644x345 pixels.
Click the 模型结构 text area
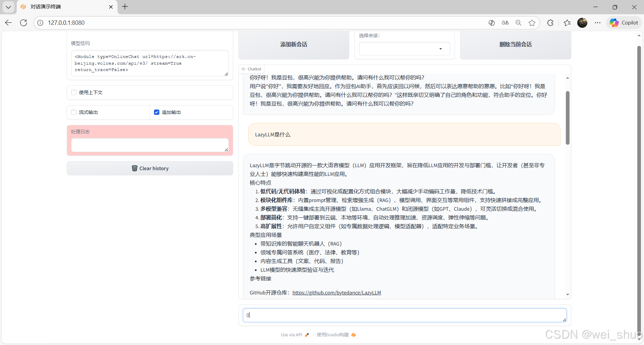point(150,63)
